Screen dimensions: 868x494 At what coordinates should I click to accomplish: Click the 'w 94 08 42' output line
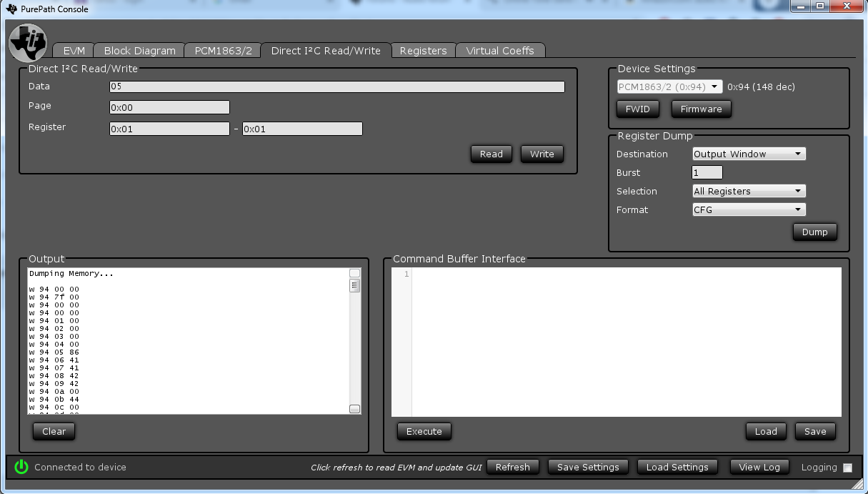(x=54, y=376)
